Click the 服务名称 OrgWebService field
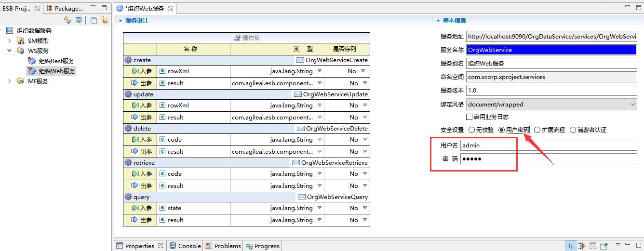The height and width of the screenshot is (251, 644). coord(551,50)
